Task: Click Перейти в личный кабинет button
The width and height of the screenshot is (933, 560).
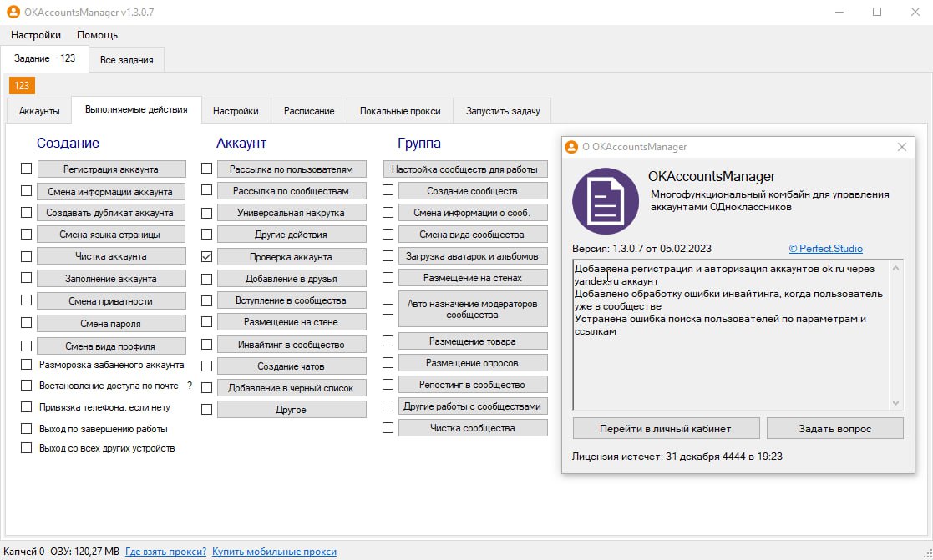Action: click(666, 429)
